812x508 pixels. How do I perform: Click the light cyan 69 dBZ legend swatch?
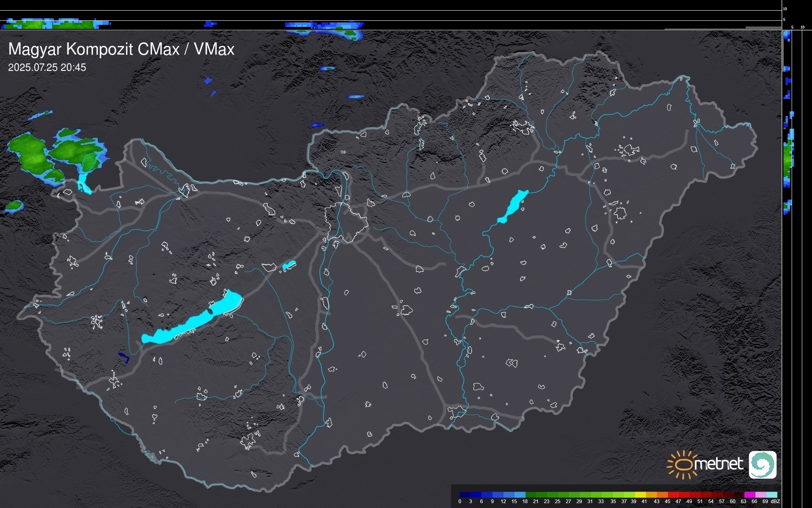(771, 495)
